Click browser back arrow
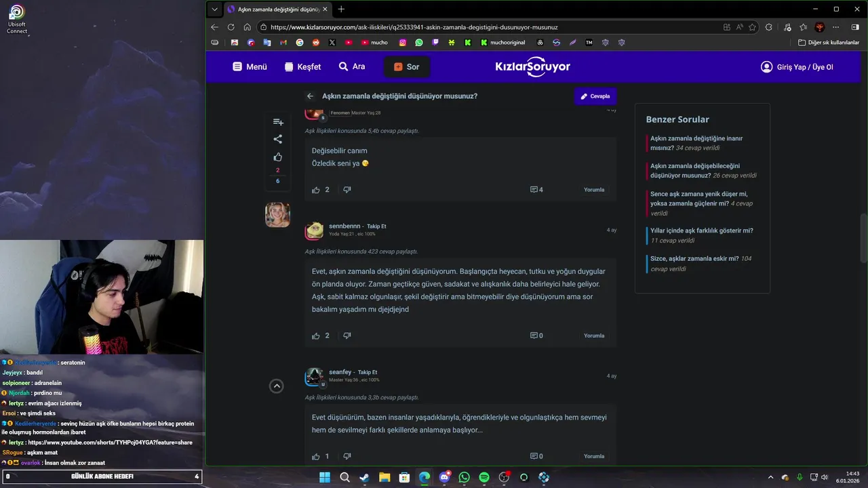The width and height of the screenshot is (868, 488). click(215, 27)
